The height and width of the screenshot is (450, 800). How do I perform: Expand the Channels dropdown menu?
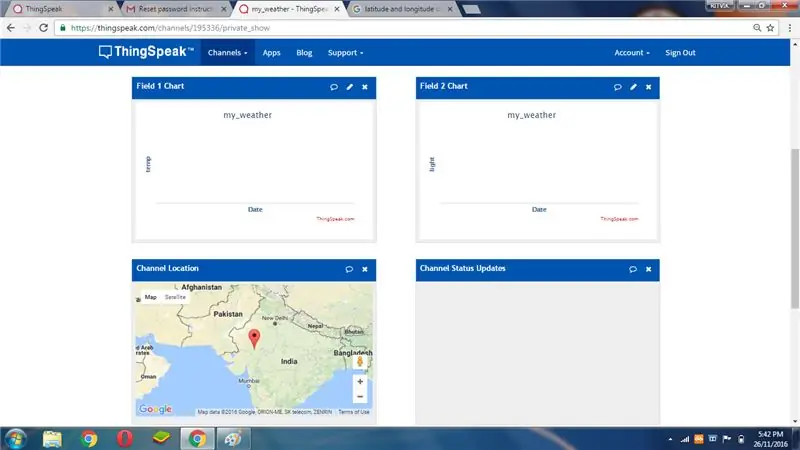(x=228, y=53)
